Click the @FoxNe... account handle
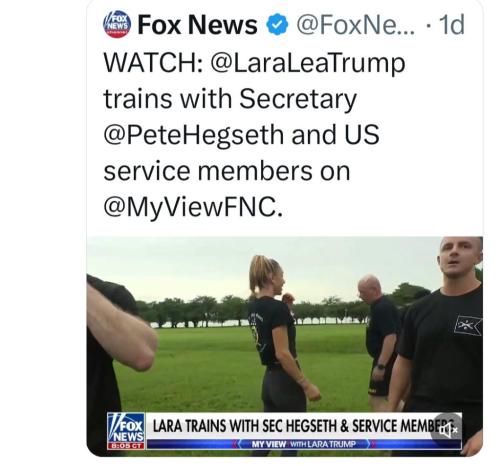The height and width of the screenshot is (466, 500). coord(355,25)
